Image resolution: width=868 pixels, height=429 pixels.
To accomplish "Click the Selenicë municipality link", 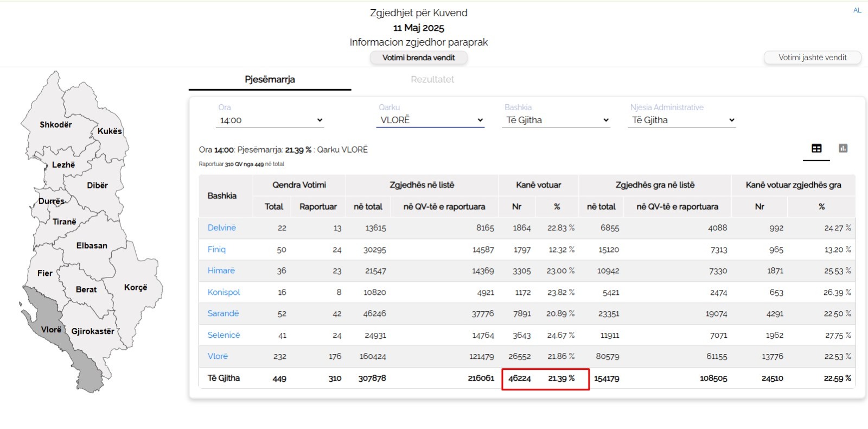I will 224,335.
